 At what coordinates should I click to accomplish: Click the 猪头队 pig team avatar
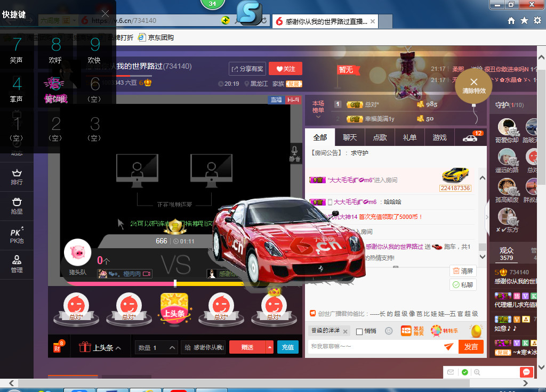click(x=78, y=252)
